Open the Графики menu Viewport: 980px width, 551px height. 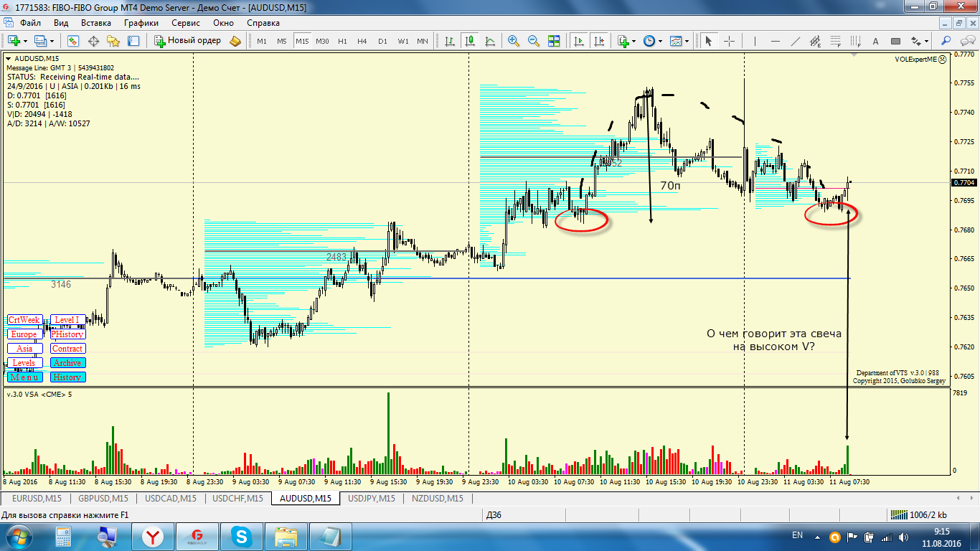tap(141, 22)
